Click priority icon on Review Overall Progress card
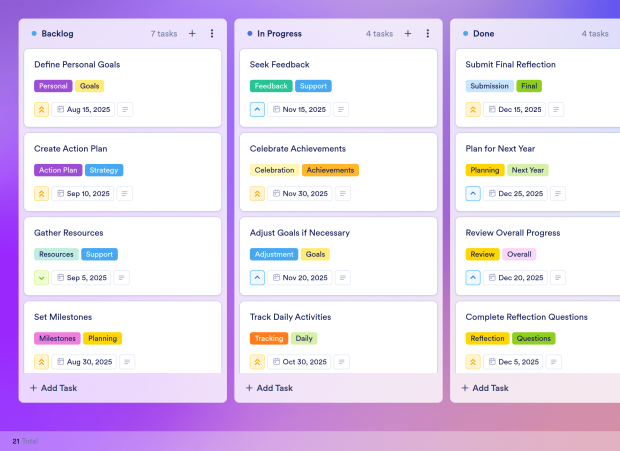The height and width of the screenshot is (451, 620). point(473,278)
